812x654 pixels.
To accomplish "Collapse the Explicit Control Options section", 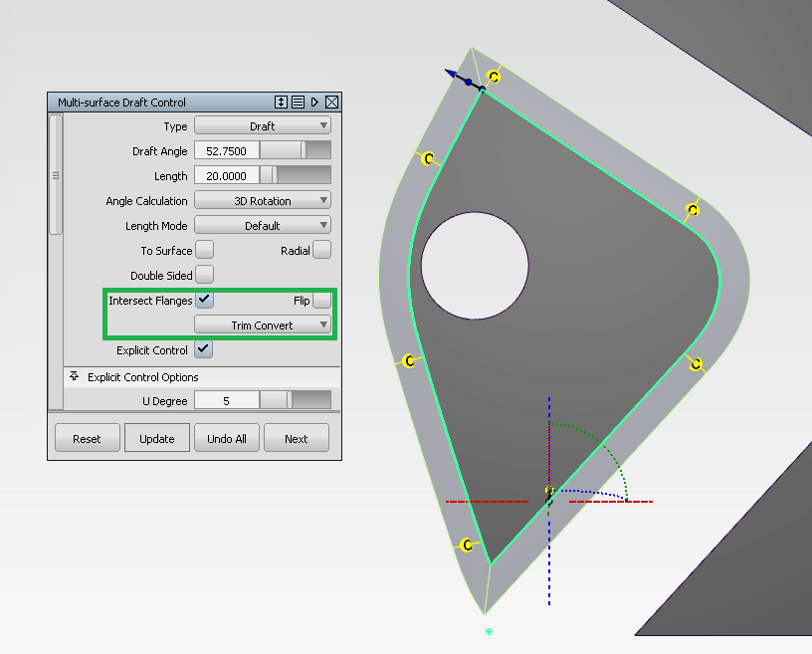I will coord(74,377).
